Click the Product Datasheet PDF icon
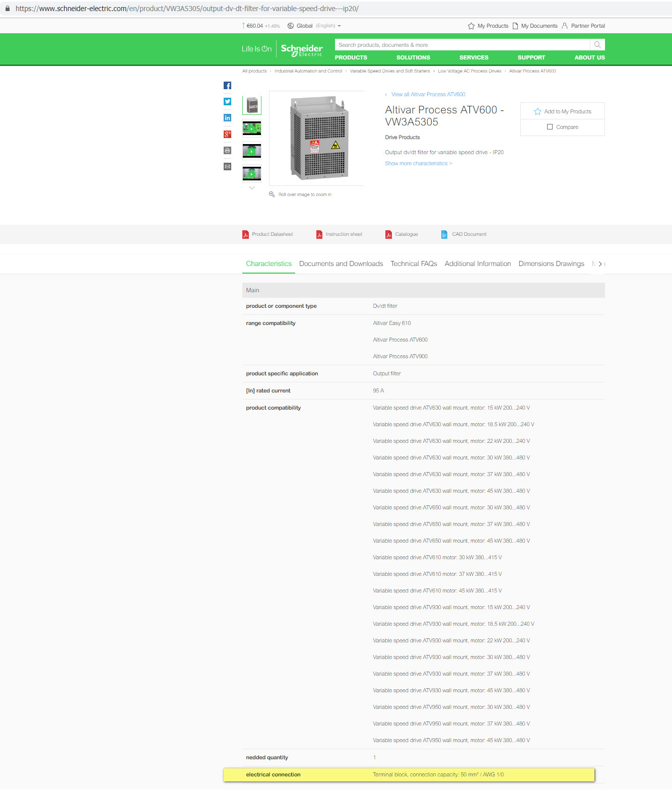 click(x=246, y=234)
